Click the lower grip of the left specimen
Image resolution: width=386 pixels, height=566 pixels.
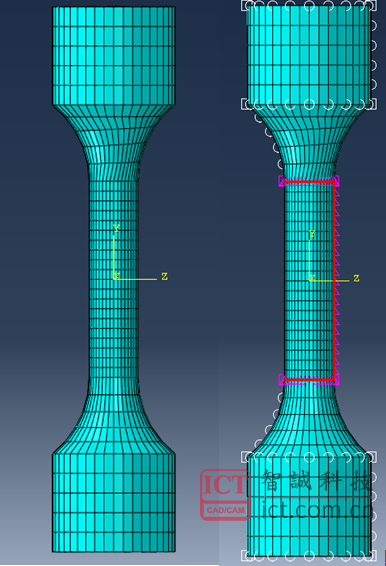[114, 502]
